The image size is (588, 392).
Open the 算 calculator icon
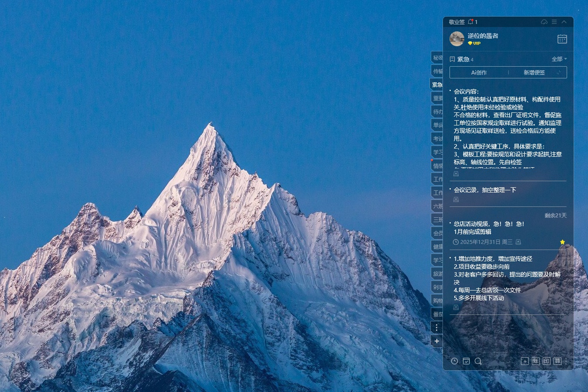click(x=557, y=361)
